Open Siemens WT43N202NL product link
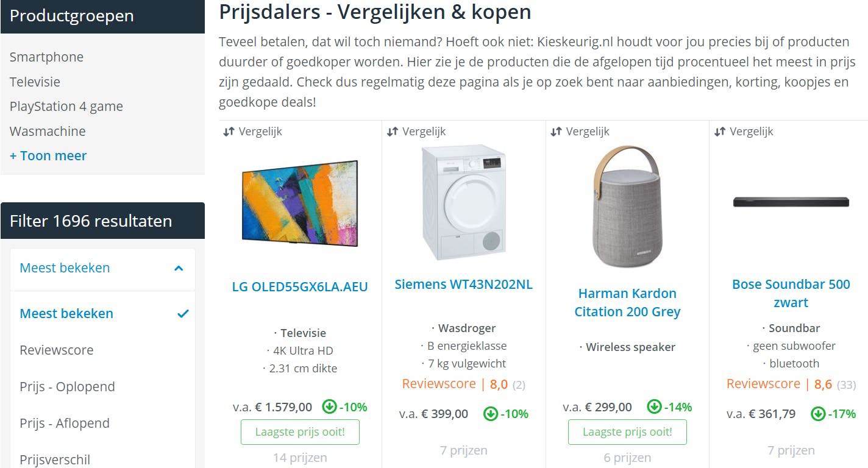Viewport: 868px width, 468px height. point(463,285)
